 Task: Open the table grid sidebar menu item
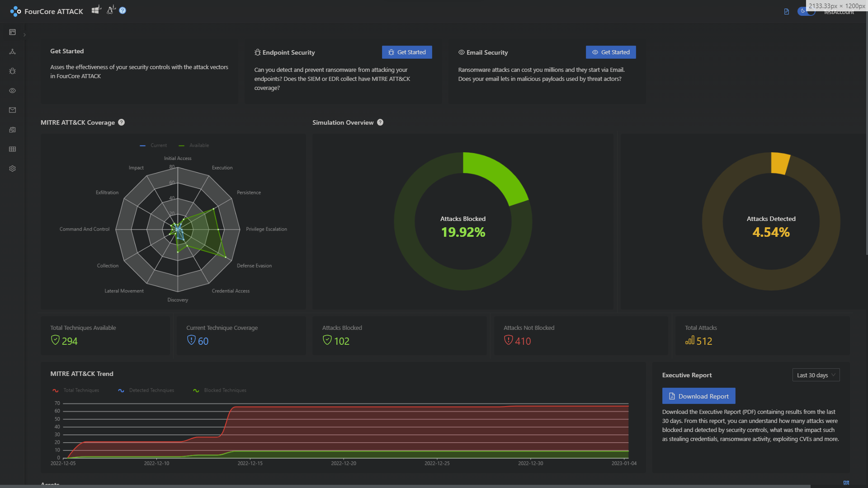[x=12, y=149]
